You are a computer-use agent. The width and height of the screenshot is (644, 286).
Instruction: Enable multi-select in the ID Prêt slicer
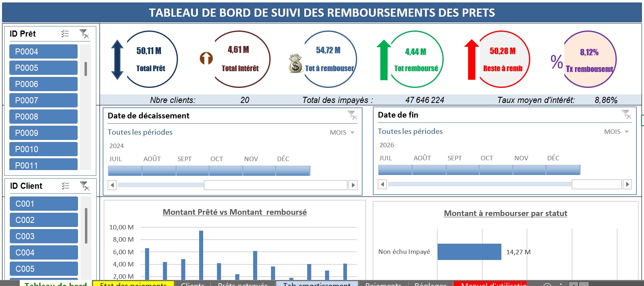65,34
